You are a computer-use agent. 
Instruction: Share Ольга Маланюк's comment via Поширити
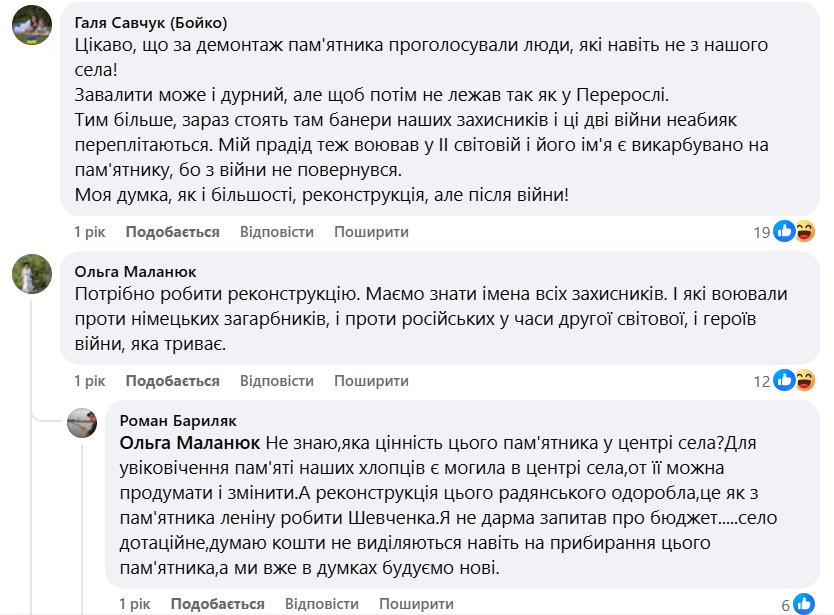[371, 381]
